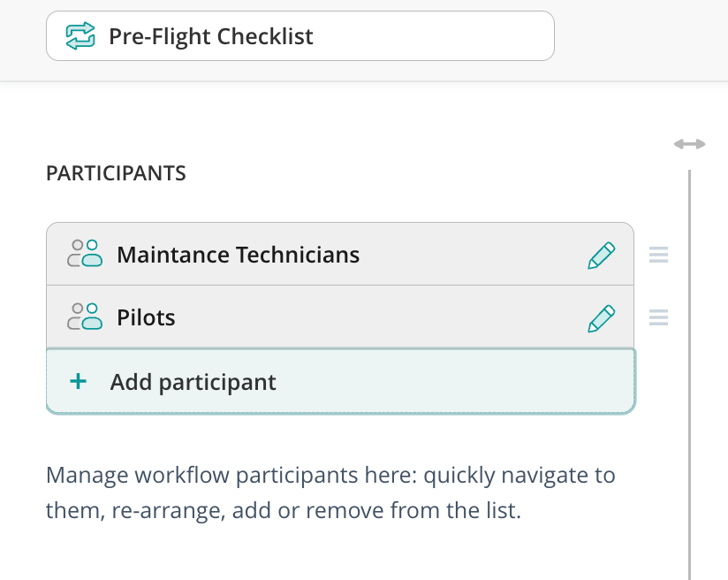728x580 pixels.
Task: Edit Maintance Technicians with the pencil icon
Action: (x=601, y=256)
